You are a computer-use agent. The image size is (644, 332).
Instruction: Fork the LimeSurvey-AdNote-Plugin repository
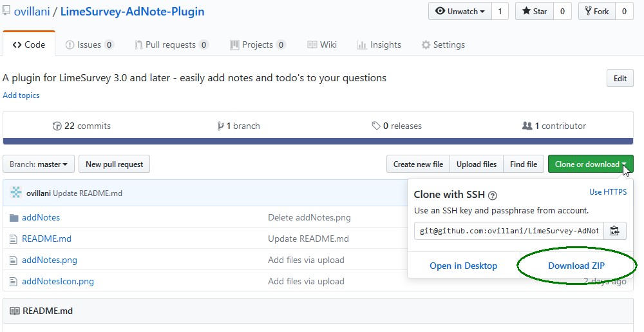[x=597, y=12]
